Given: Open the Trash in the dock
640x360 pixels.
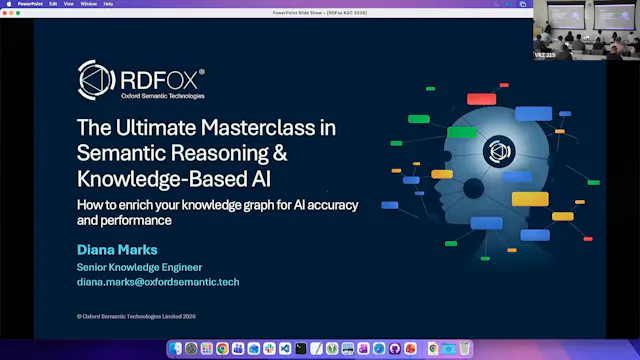Looking at the screenshot, I should (464, 349).
